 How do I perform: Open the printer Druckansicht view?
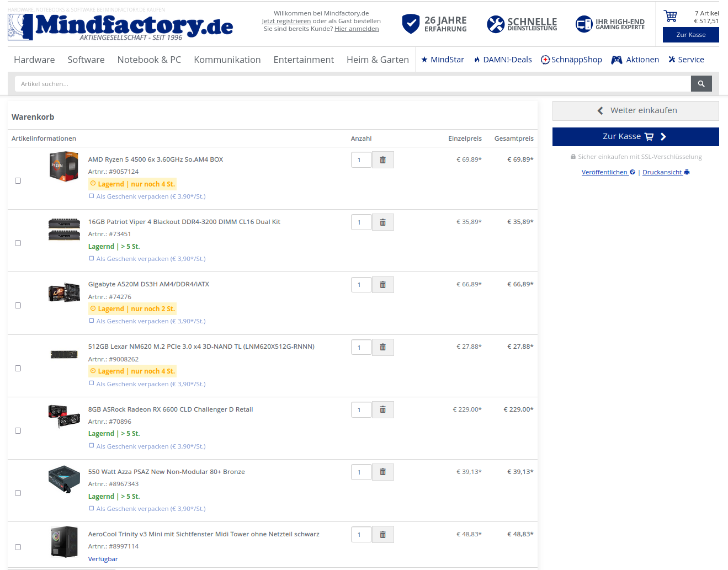(x=666, y=172)
